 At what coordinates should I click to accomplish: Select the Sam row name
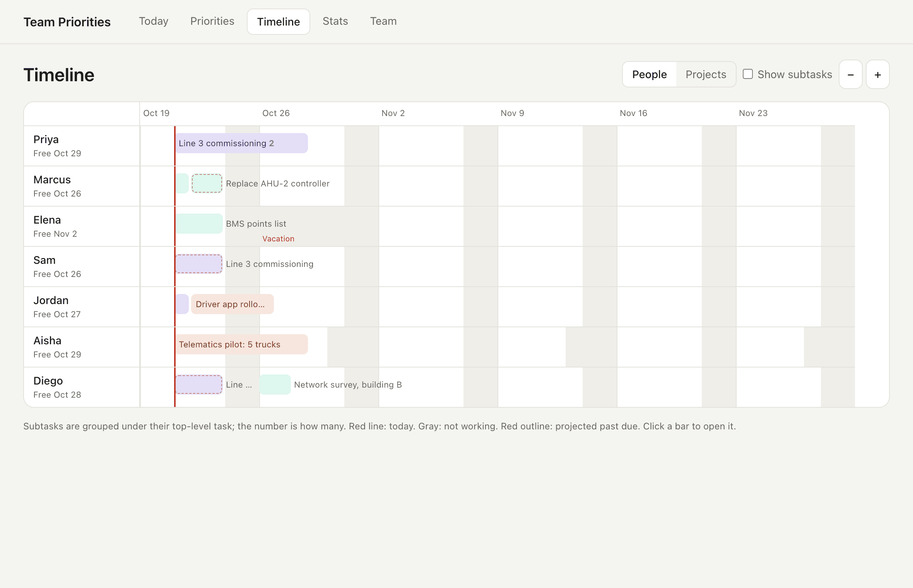[x=44, y=260]
